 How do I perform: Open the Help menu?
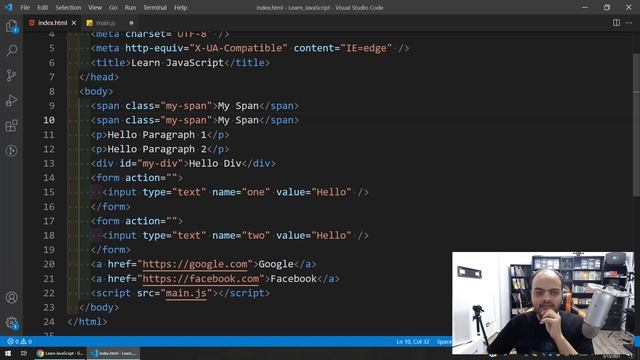pyautogui.click(x=180, y=7)
